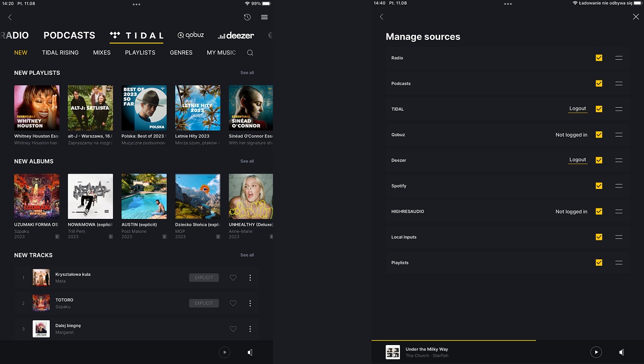Click See all for New Albums
This screenshot has height=364, width=644.
click(x=247, y=161)
